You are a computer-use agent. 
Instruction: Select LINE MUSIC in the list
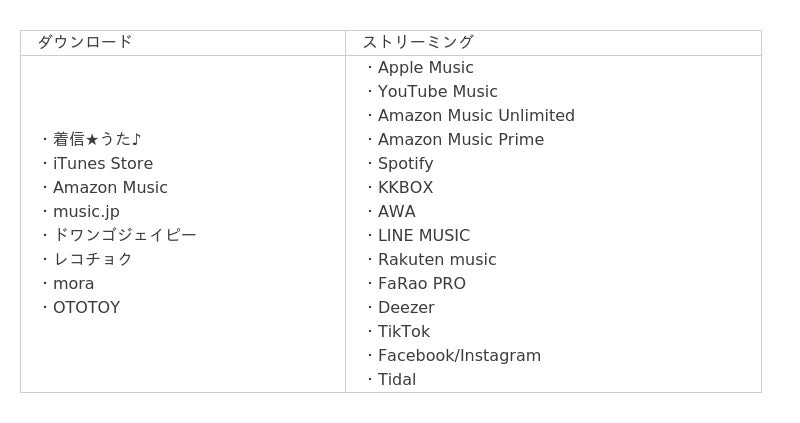coord(424,236)
